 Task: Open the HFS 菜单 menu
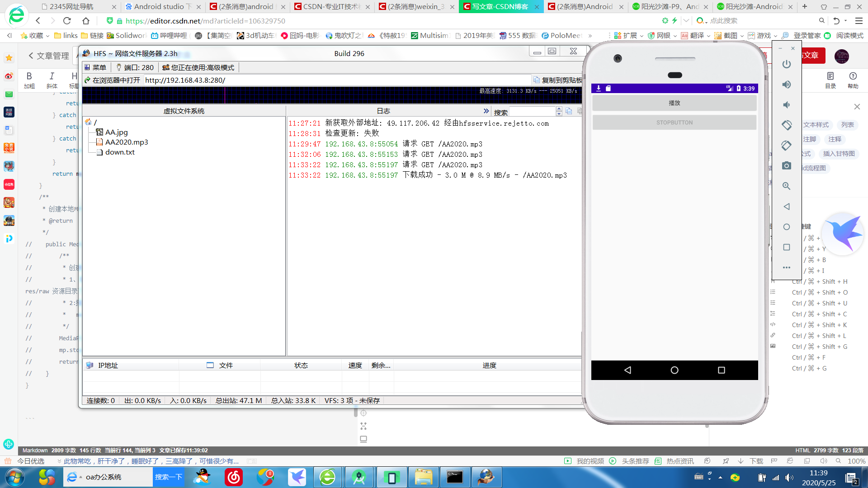(x=95, y=67)
